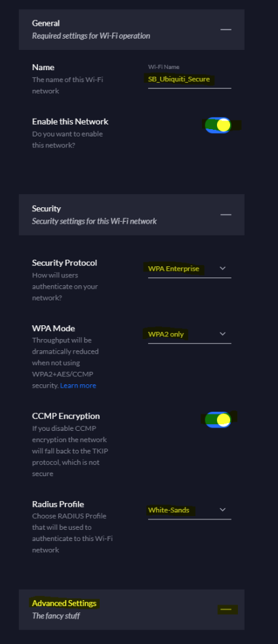Image resolution: width=278 pixels, height=644 pixels.
Task: Open the WPA2 only mode dropdown
Action: [x=189, y=334]
